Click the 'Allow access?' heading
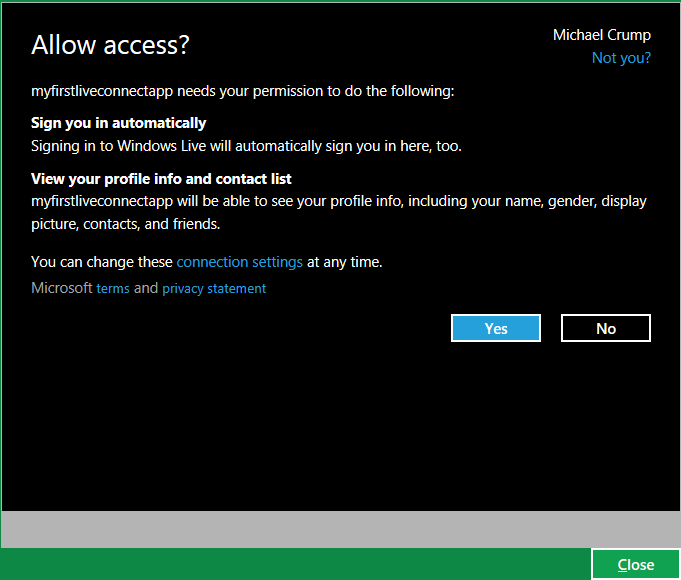This screenshot has width=681, height=580. point(110,45)
